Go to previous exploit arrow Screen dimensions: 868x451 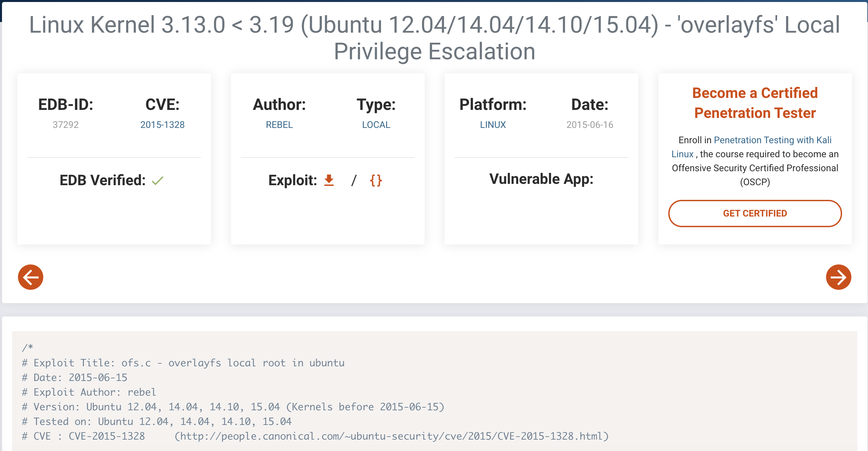pyautogui.click(x=31, y=277)
